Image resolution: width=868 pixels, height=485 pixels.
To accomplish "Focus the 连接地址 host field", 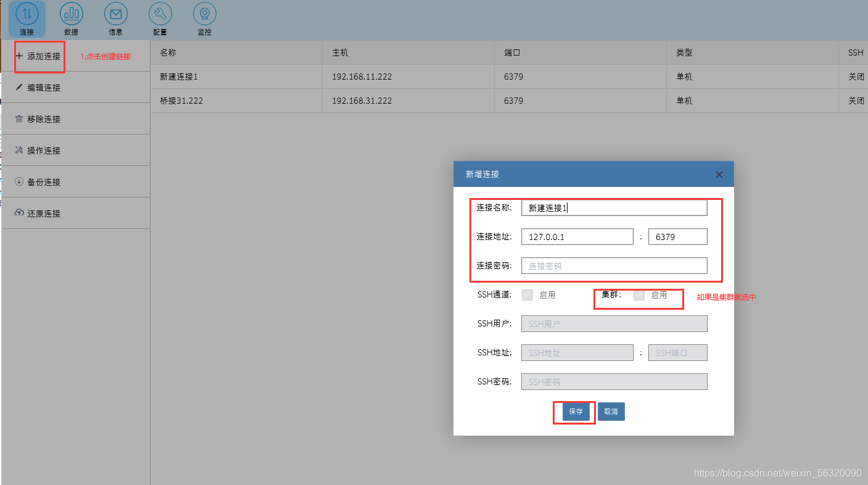I will [577, 237].
